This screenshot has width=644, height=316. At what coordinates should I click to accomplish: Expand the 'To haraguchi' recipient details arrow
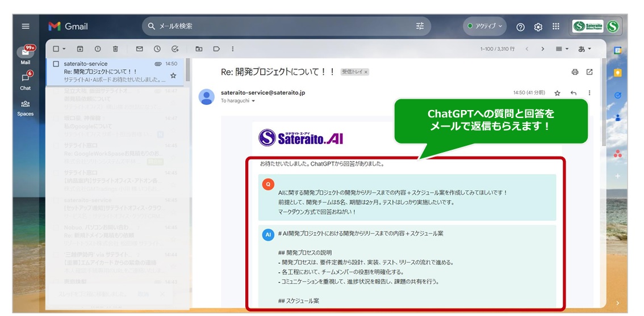click(x=253, y=101)
